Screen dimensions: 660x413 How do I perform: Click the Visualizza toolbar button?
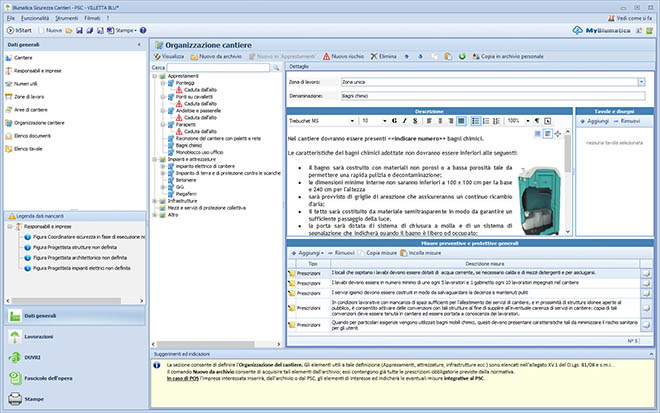(x=167, y=57)
